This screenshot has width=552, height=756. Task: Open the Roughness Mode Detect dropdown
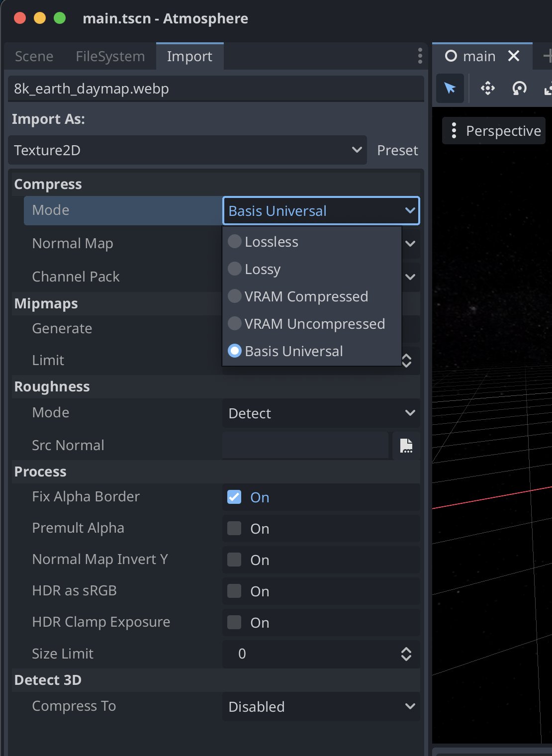[321, 413]
